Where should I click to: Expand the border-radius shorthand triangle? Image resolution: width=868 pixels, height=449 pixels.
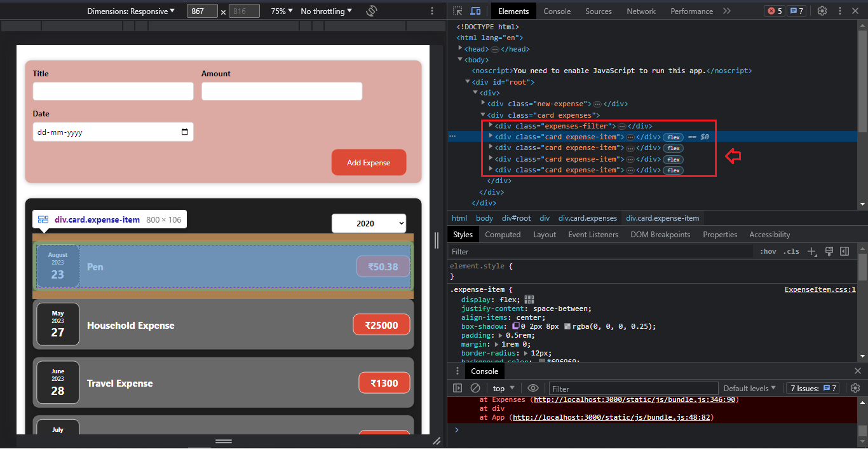click(527, 353)
